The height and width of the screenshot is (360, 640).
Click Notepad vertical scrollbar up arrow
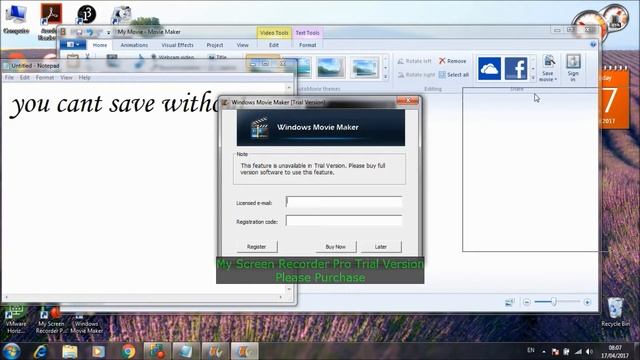coord(289,87)
